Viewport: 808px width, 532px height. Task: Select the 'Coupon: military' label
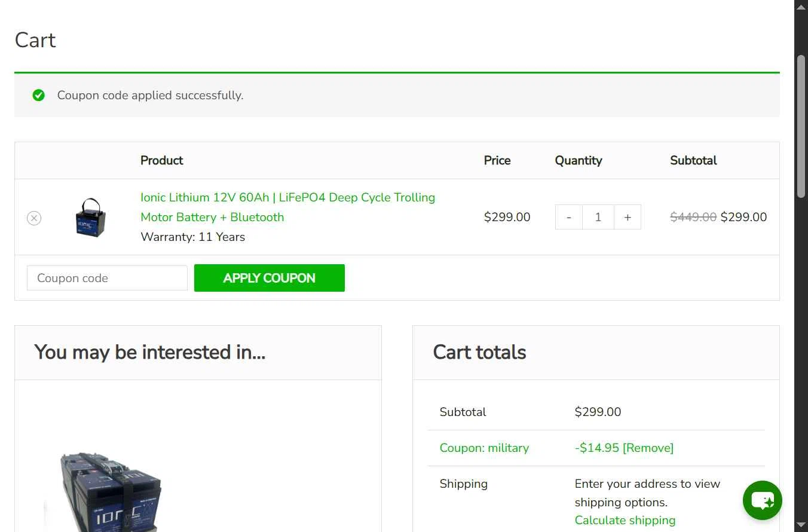coord(484,448)
